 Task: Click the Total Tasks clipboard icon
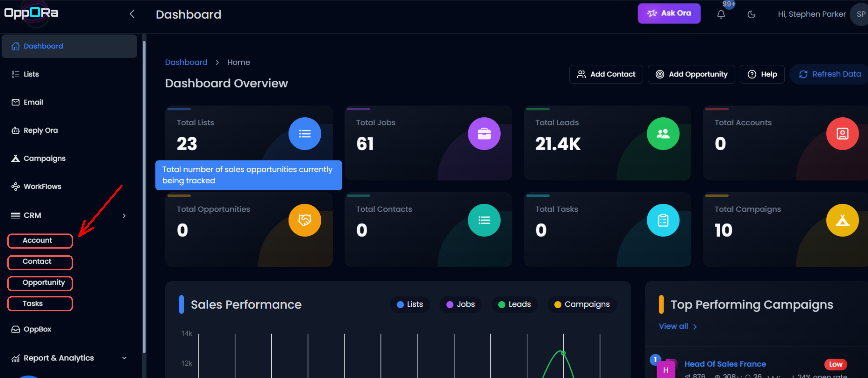[663, 220]
